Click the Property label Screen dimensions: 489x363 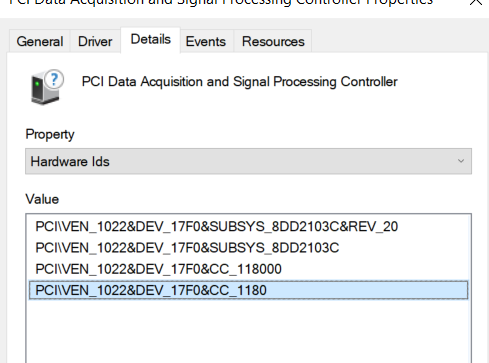[50, 135]
